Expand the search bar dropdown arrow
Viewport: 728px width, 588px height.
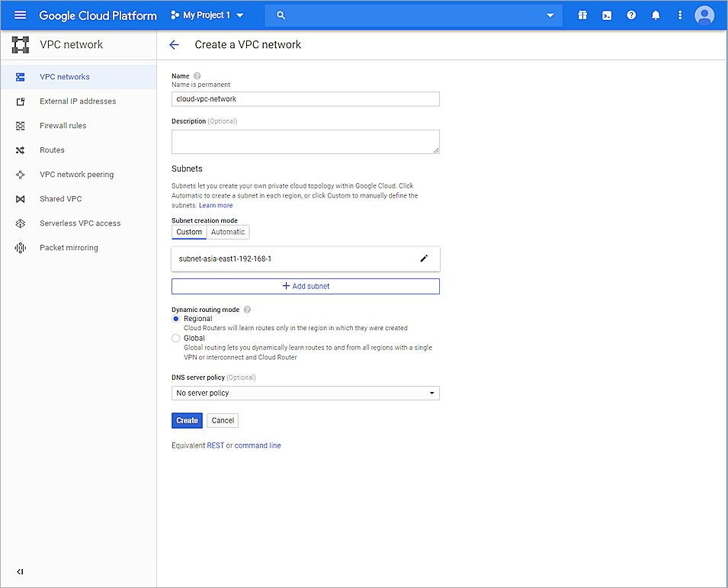click(550, 15)
